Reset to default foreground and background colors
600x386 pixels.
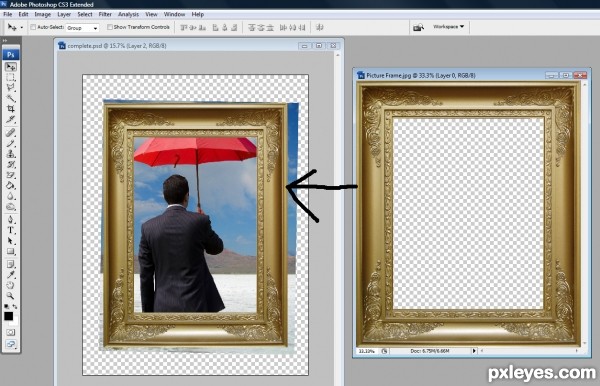coord(6,306)
